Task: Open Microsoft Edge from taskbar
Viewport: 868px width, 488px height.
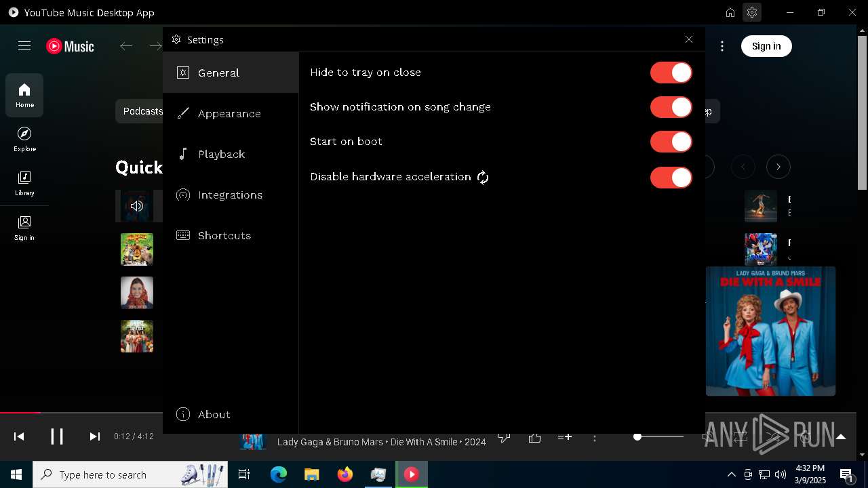Action: (279, 474)
